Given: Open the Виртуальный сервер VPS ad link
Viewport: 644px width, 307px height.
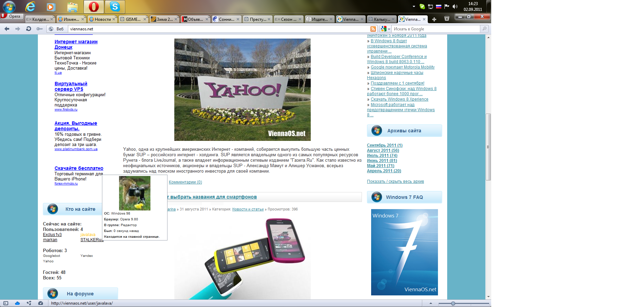Looking at the screenshot, I should point(71,86).
